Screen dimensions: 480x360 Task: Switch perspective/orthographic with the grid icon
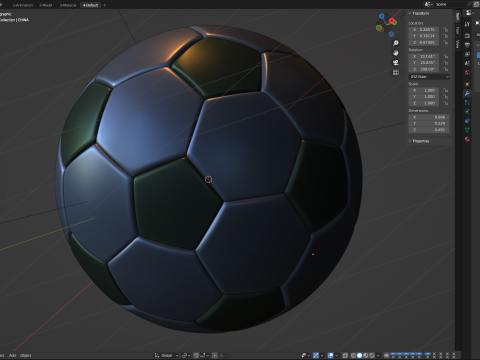coord(396,72)
